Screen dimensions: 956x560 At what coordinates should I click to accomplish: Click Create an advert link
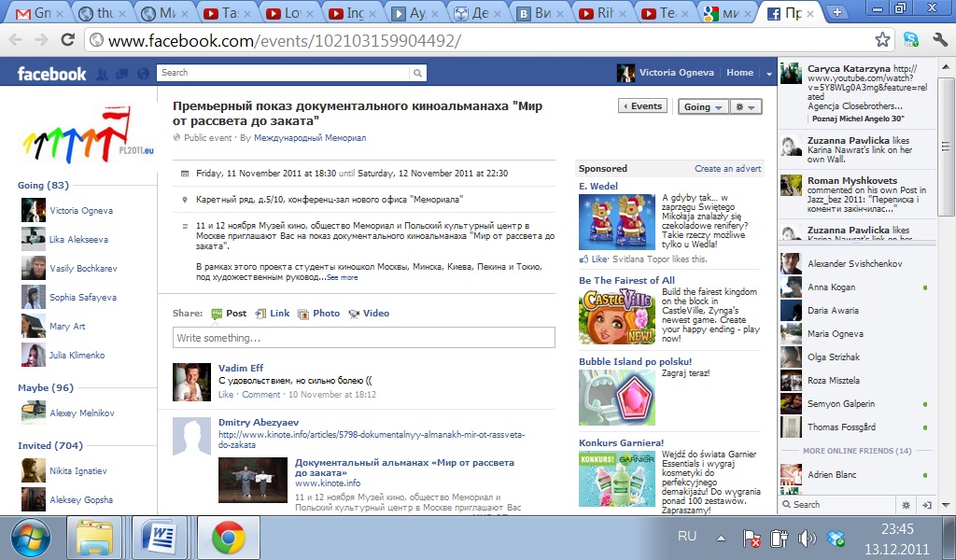(727, 169)
